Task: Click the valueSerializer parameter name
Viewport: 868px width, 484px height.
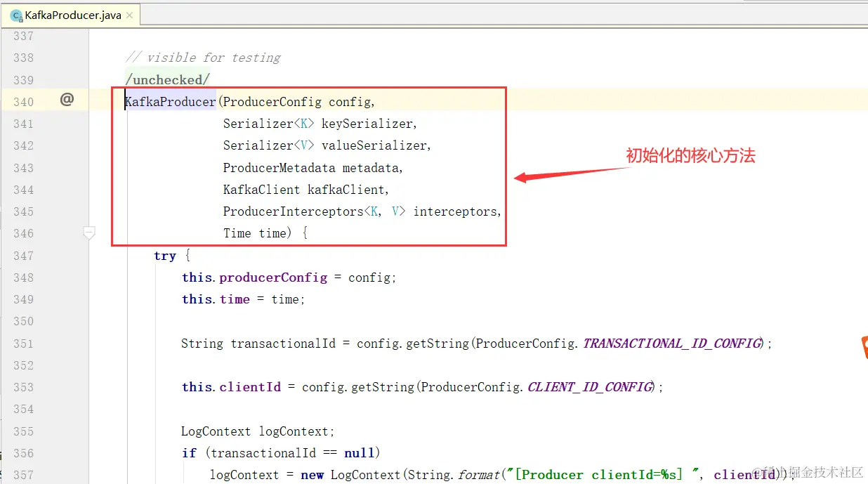Action: coord(374,145)
